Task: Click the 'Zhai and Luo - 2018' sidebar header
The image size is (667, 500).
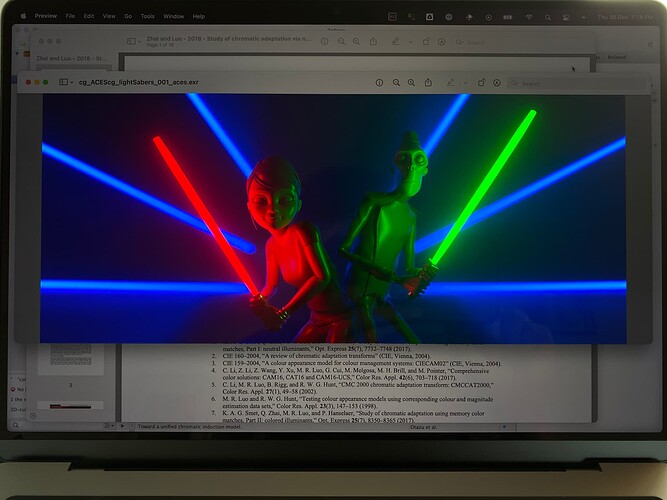Action: [x=72, y=58]
